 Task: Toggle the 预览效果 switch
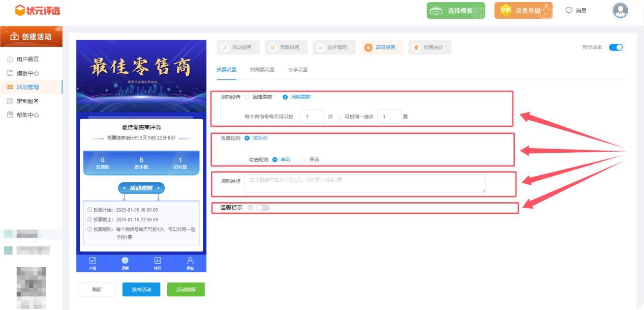pos(616,47)
